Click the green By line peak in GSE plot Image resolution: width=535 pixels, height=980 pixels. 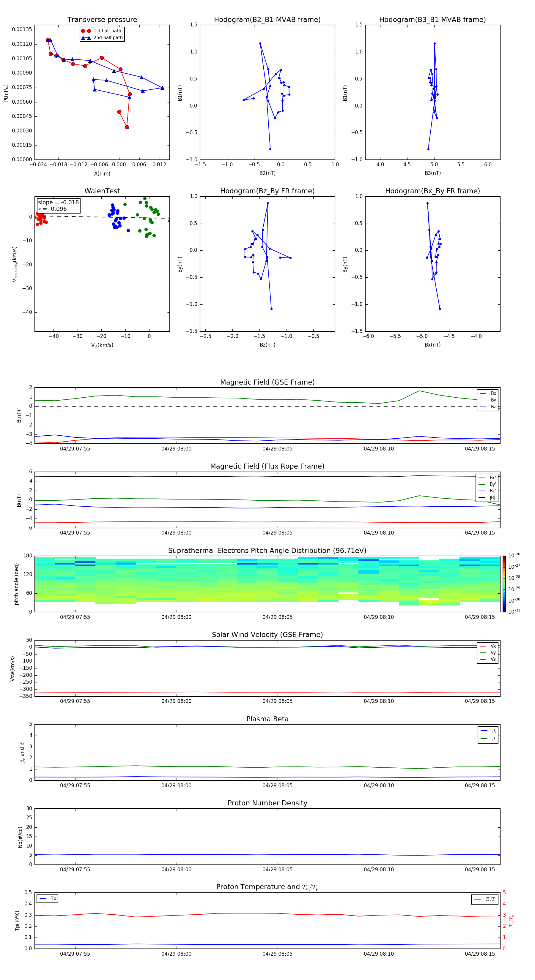[419, 391]
